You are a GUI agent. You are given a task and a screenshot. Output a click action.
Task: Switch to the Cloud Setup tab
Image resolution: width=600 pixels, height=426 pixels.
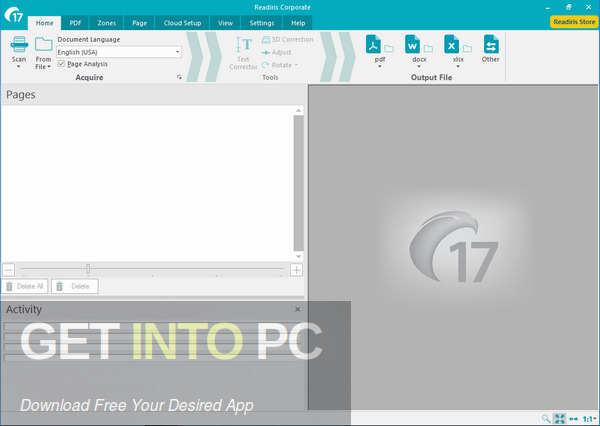(182, 23)
